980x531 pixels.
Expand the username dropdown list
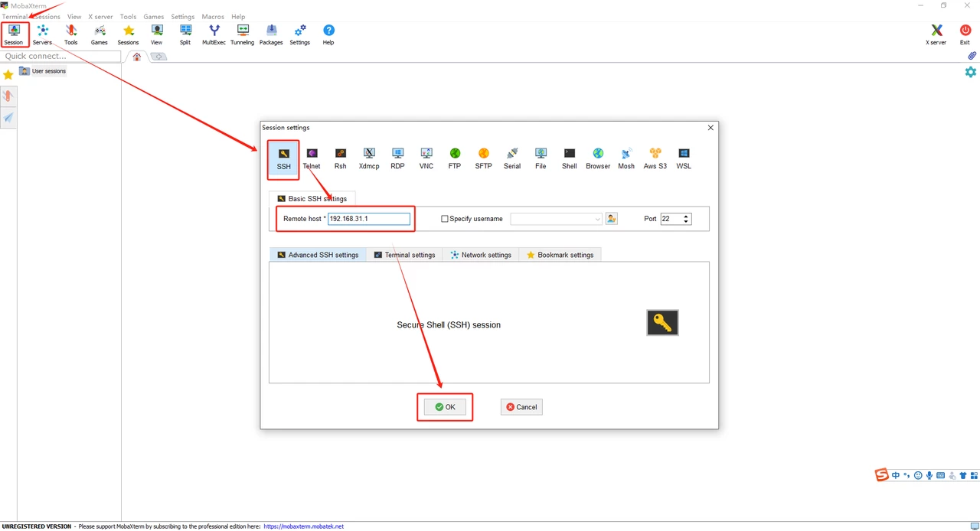tap(597, 220)
